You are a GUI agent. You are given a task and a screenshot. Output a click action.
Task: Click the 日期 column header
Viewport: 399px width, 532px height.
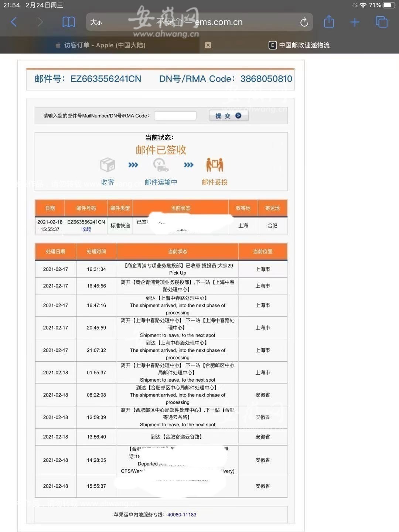point(50,208)
